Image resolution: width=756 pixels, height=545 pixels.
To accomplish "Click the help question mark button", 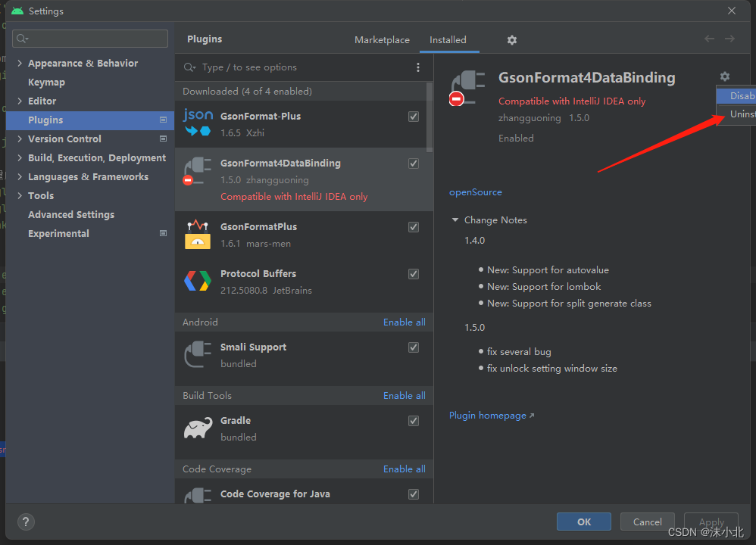I will (26, 522).
